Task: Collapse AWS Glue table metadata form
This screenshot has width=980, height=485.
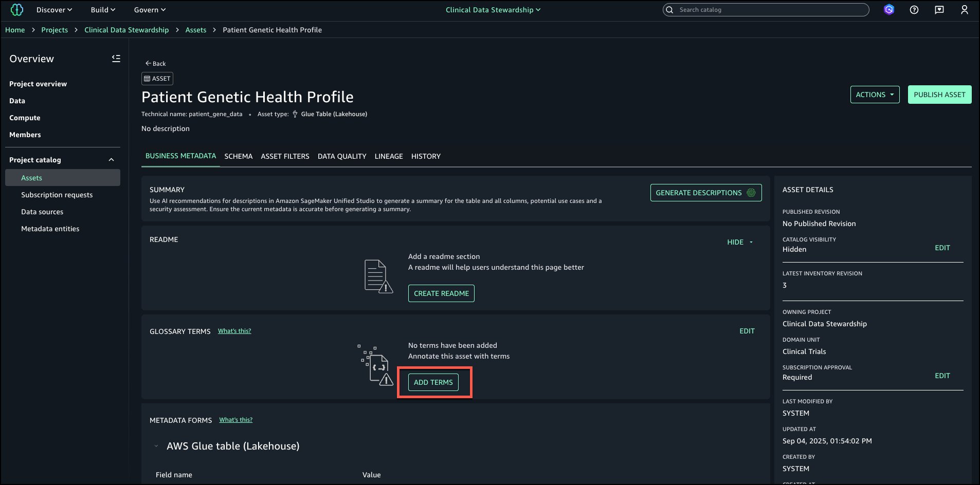Action: [x=156, y=446]
